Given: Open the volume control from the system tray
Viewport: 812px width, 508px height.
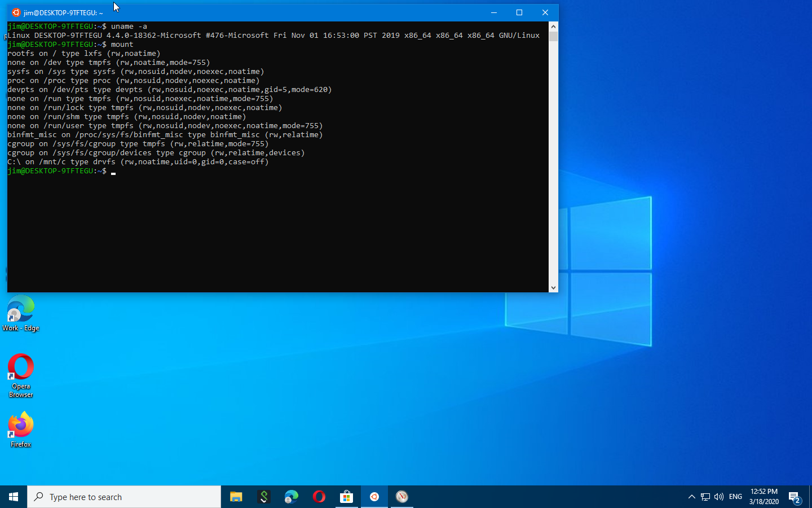Looking at the screenshot, I should (x=718, y=497).
